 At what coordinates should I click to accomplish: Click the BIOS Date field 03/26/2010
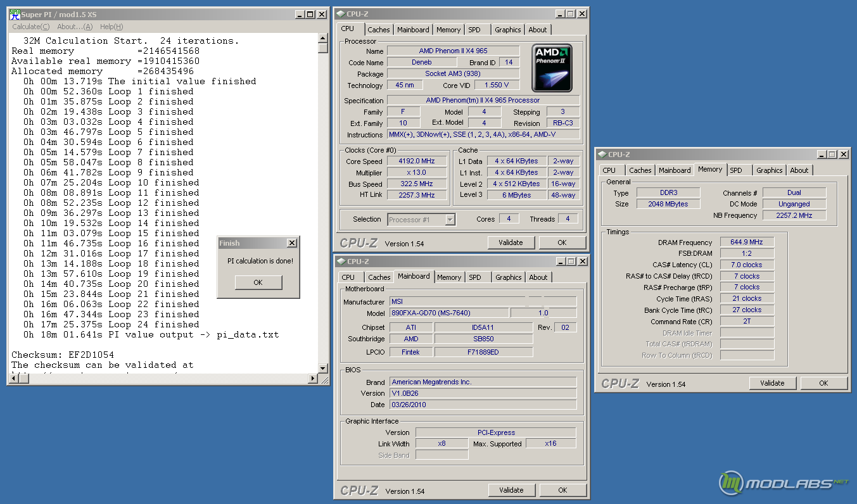(x=483, y=405)
